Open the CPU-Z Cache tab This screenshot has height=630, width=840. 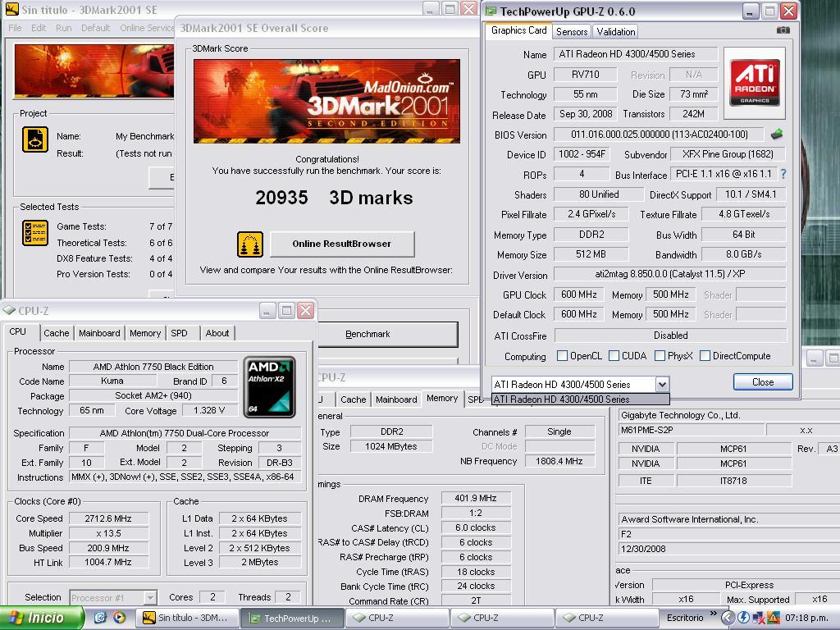click(x=57, y=333)
